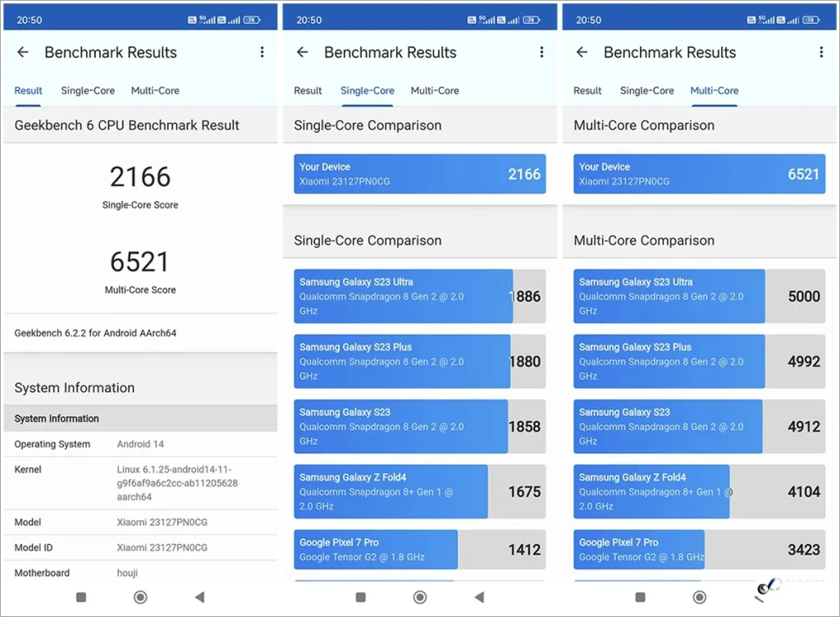The height and width of the screenshot is (617, 840).
Task: Select the Model ID row in System Information
Action: point(140,547)
